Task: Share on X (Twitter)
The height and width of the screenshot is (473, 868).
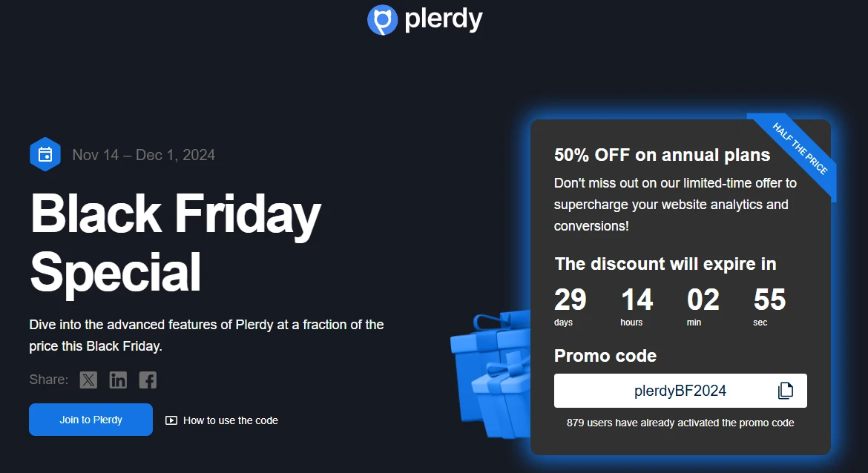Action: (88, 380)
